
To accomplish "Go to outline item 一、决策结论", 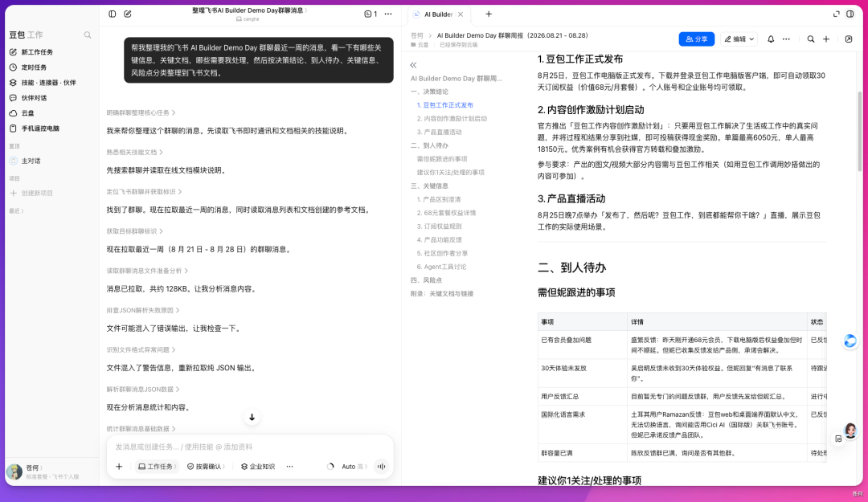I will click(429, 92).
